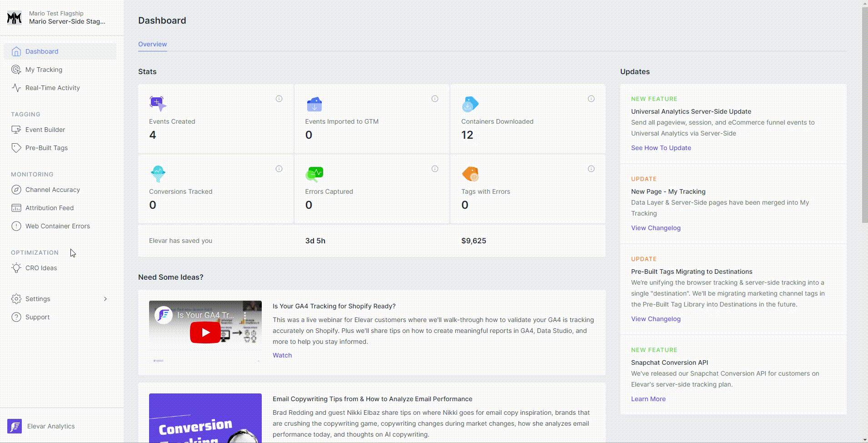Viewport: 868px width, 443px height.
Task: Open CRO Ideas under Optimization
Action: 60,268
